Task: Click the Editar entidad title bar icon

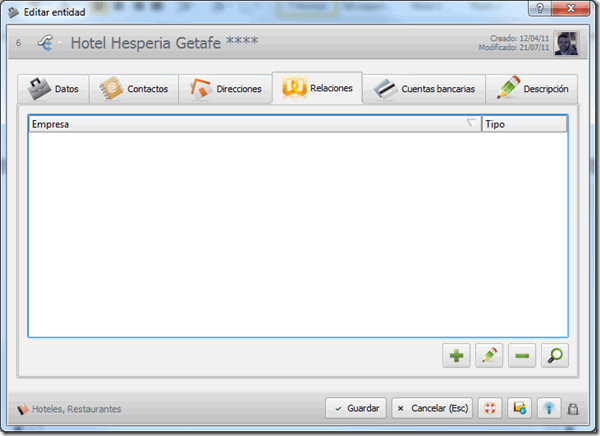Action: coord(13,12)
